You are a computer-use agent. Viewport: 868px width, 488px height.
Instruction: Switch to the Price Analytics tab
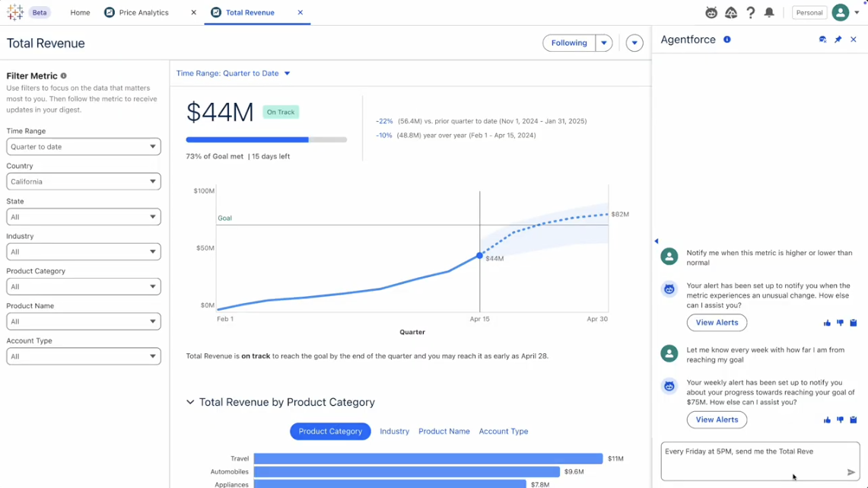pyautogui.click(x=144, y=13)
